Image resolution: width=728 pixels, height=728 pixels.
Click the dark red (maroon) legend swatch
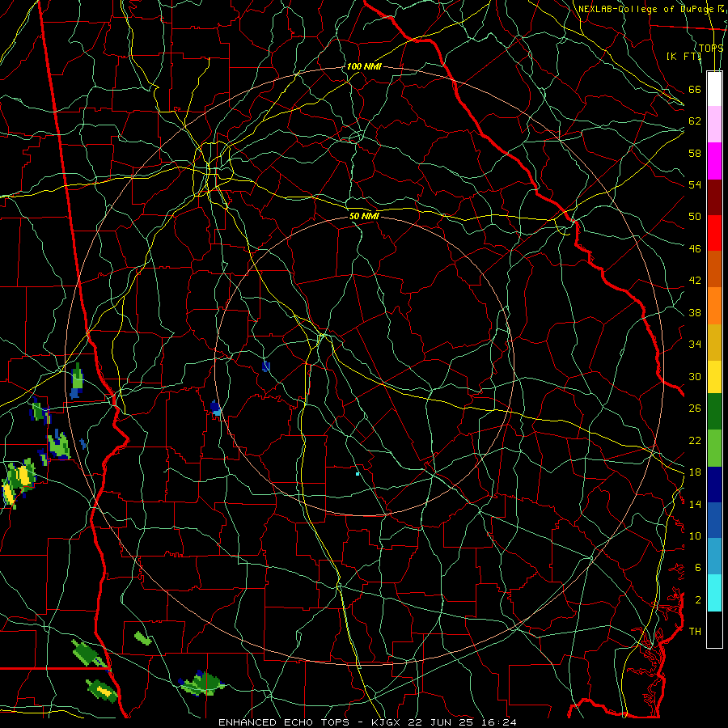click(x=714, y=197)
